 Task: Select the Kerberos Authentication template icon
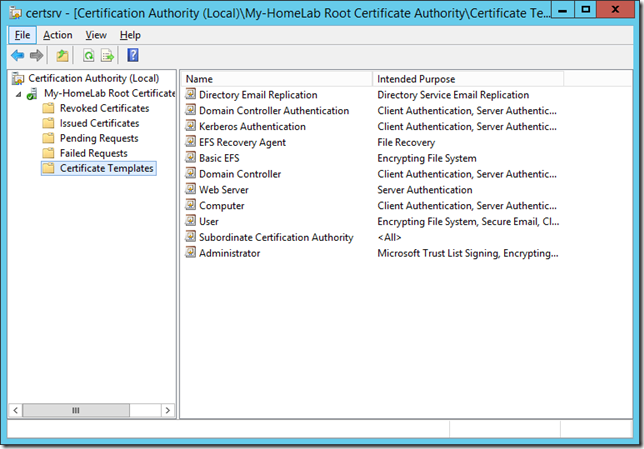pyautogui.click(x=191, y=127)
